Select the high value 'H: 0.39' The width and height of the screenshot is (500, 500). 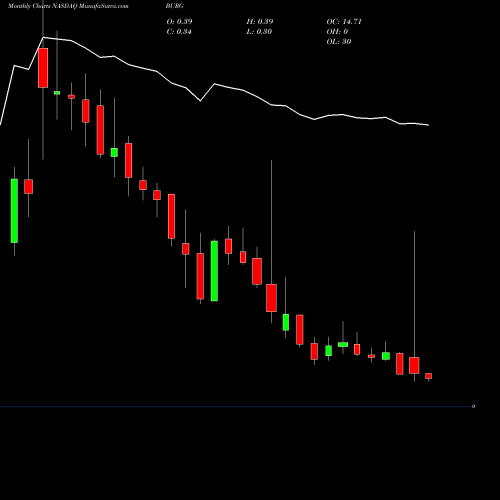pyautogui.click(x=260, y=21)
